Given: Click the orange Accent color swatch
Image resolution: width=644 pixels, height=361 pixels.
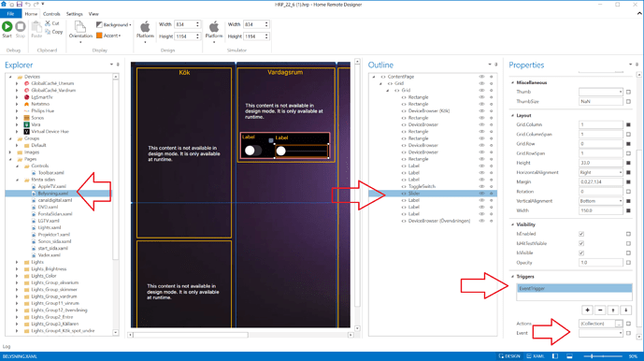Looking at the screenshot, I should click(99, 36).
